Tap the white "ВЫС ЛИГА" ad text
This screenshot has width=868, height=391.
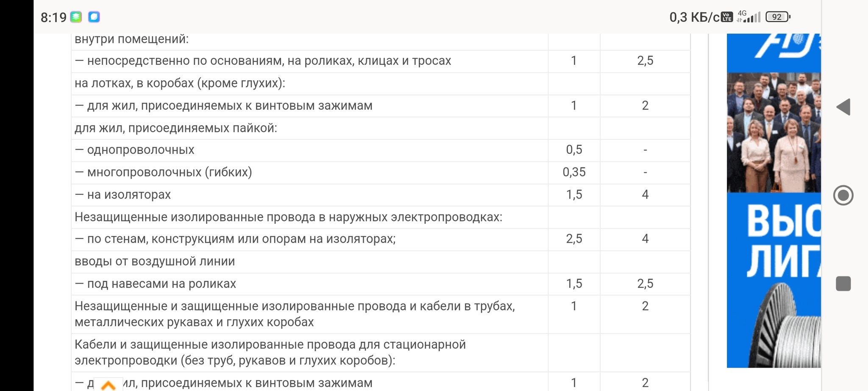pos(782,240)
